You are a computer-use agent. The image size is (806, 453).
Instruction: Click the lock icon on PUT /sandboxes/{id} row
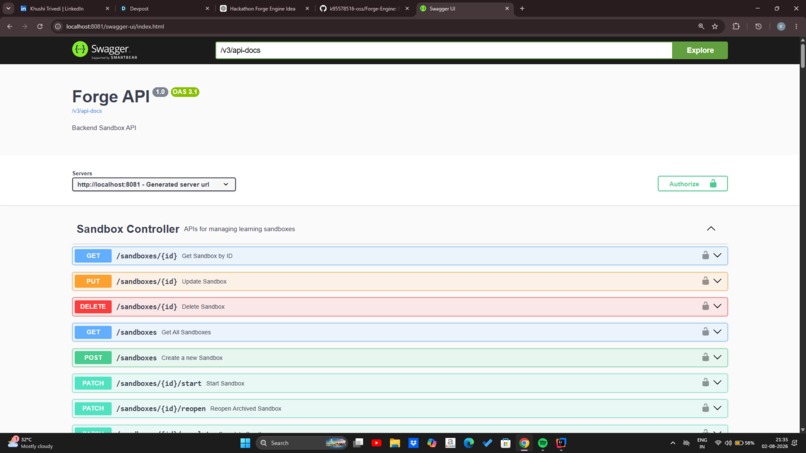(x=705, y=281)
